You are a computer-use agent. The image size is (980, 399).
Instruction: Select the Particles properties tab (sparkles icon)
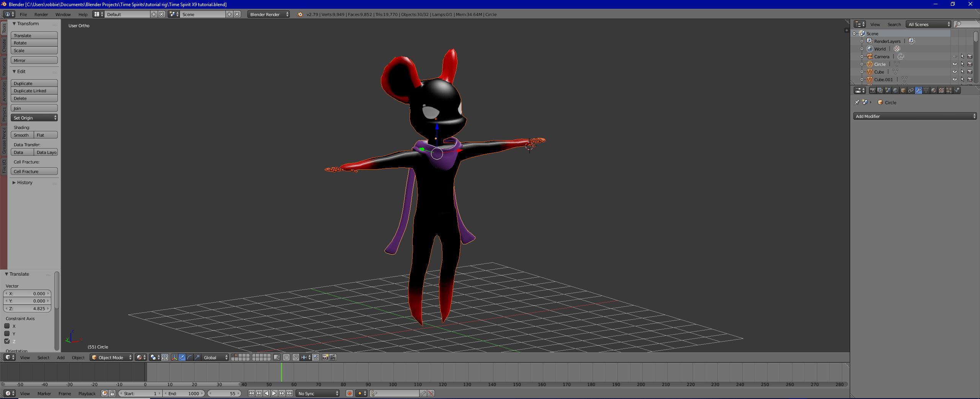click(949, 90)
